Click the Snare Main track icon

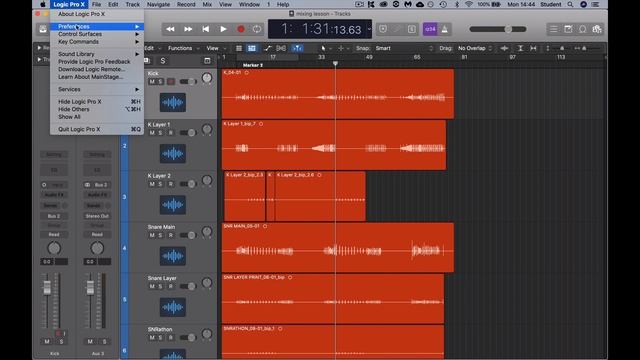(x=173, y=256)
